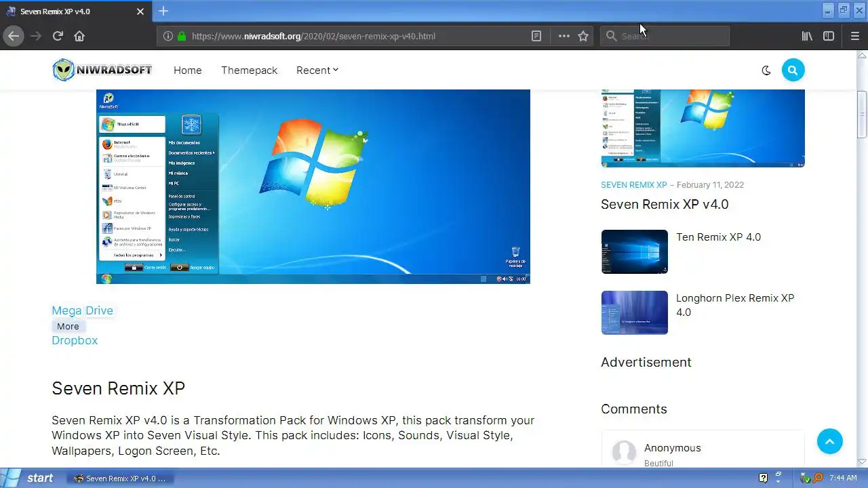Click the large Windows 7 style screenshot image
This screenshot has width=868, height=488.
click(x=313, y=186)
